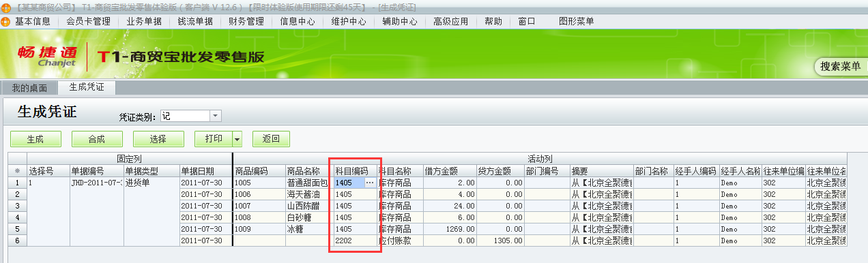The image size is (868, 263).
Task: Click the 凭证类别 field showing 记
Action: [x=185, y=116]
